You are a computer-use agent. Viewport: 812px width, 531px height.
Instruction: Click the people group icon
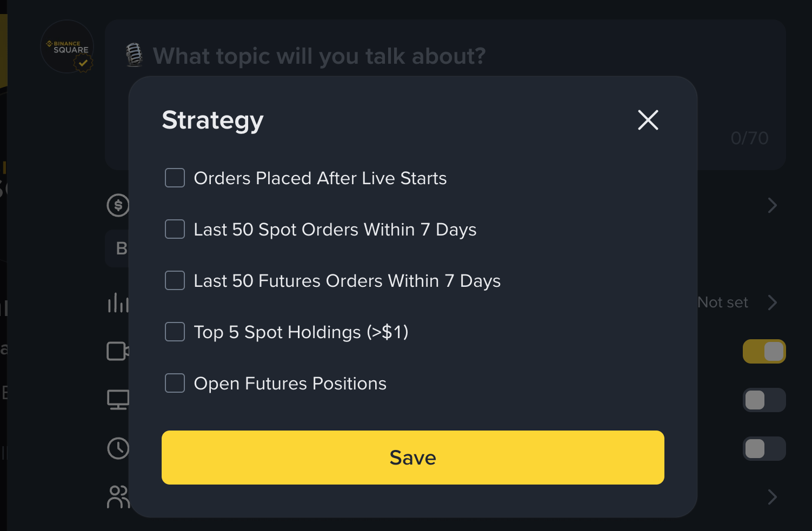coord(118,497)
